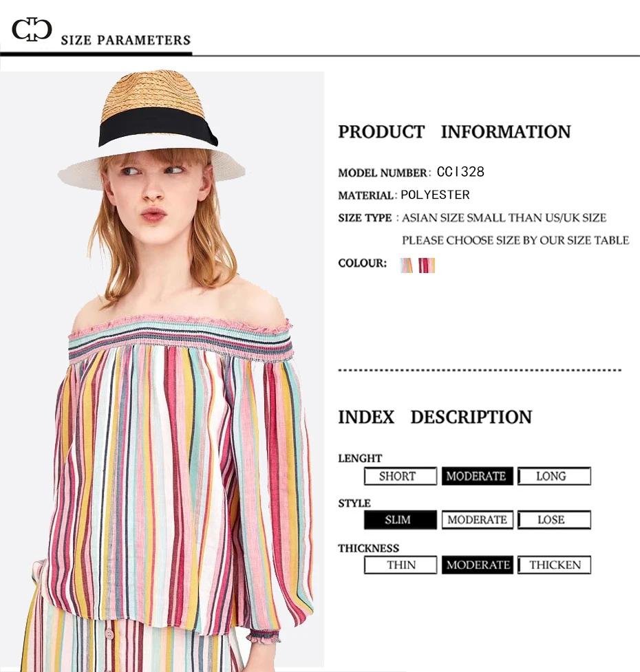Choose MODERATE under Style
The width and height of the screenshot is (640, 672).
[477, 520]
